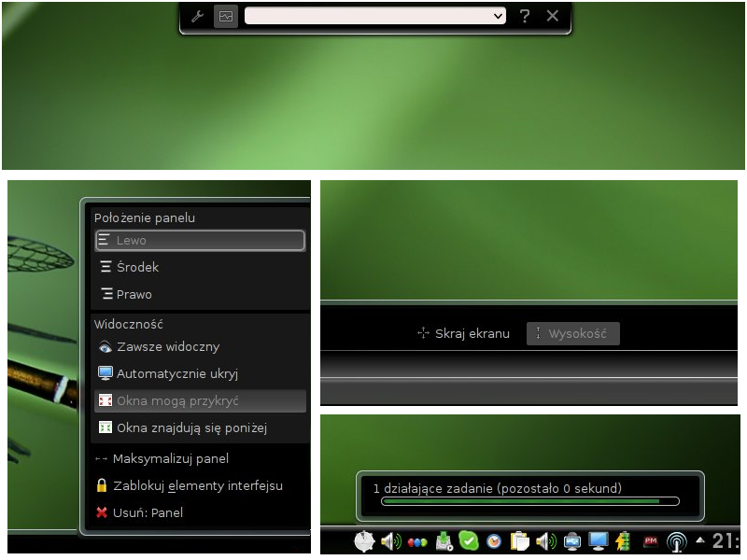
Task: Expand hidden tray icons with the arrow
Action: pyautogui.click(x=700, y=540)
